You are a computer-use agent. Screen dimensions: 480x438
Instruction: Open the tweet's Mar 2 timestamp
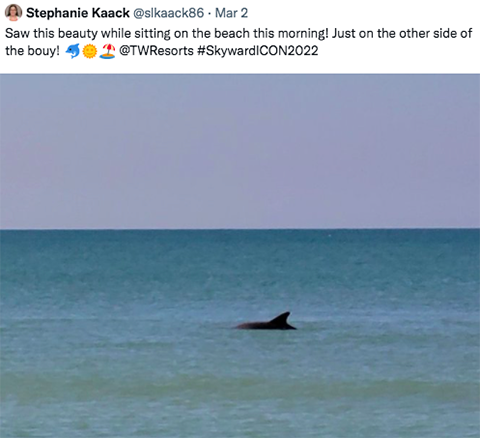pyautogui.click(x=231, y=13)
